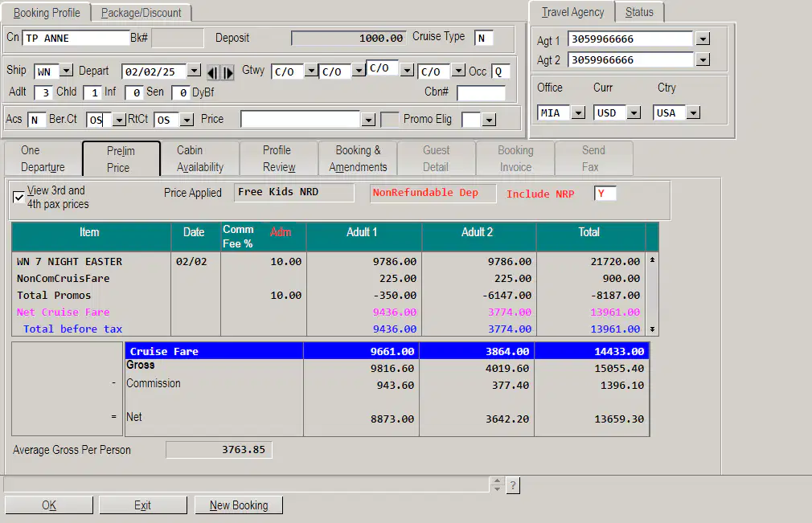812x523 pixels.
Task: Open the Office MIA dropdown
Action: point(578,112)
